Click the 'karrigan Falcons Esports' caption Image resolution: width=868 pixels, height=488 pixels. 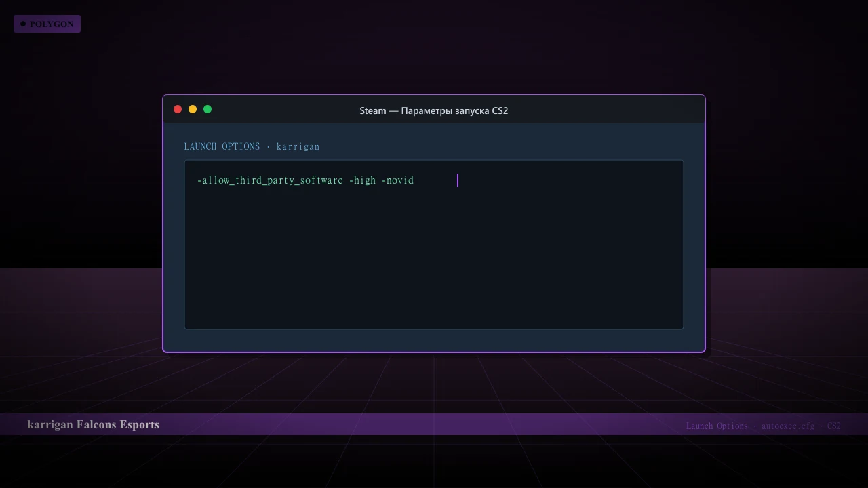(x=94, y=424)
